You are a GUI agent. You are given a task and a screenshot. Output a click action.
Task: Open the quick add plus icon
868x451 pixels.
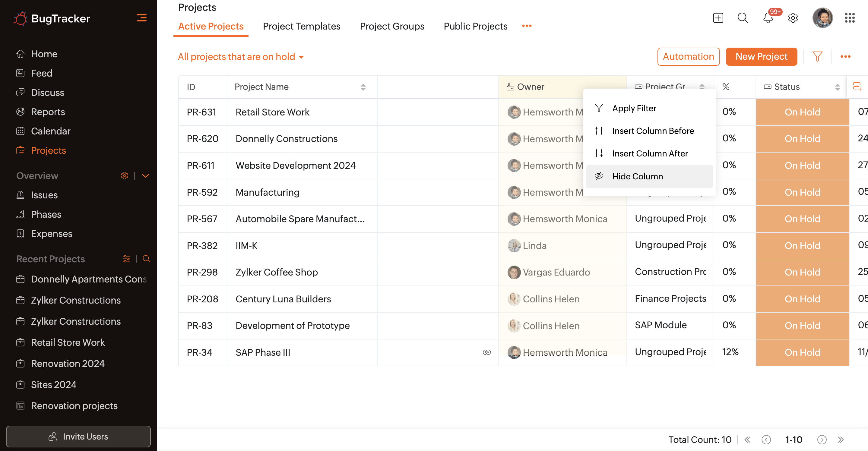[x=718, y=18]
